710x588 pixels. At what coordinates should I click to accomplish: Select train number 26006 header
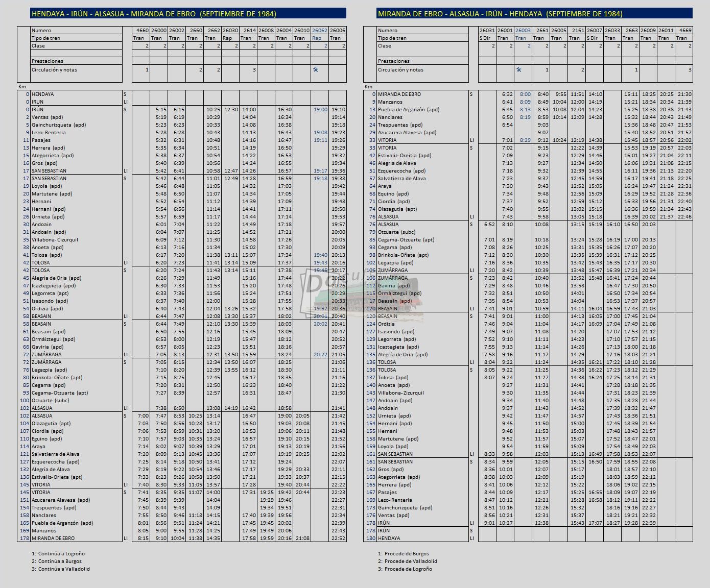[x=338, y=31]
